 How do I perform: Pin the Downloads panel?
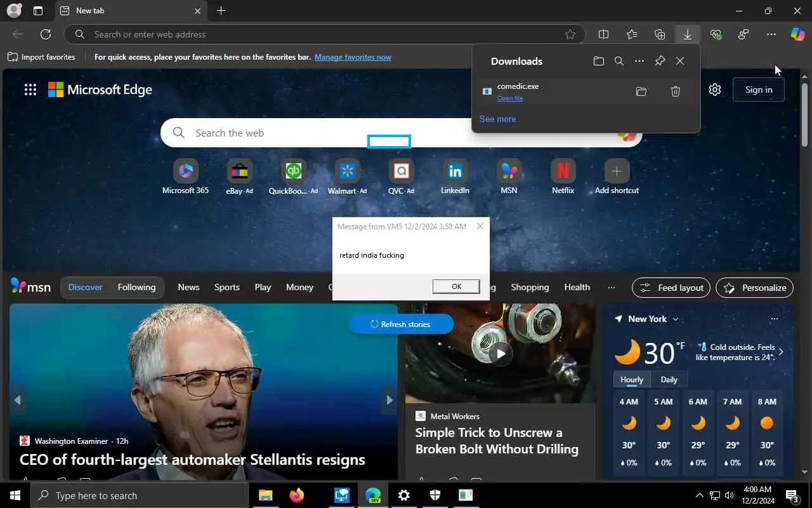(660, 61)
